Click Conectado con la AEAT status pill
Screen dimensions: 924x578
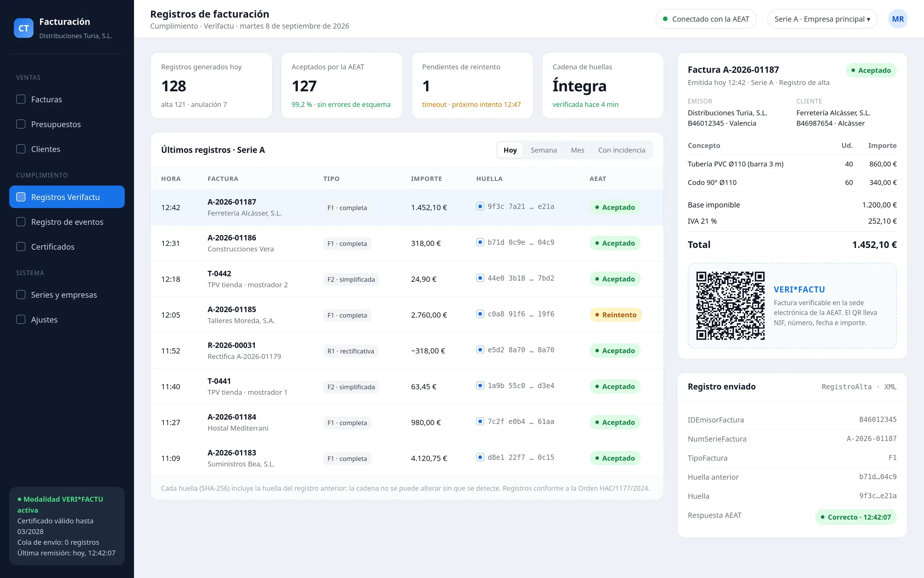click(x=706, y=19)
